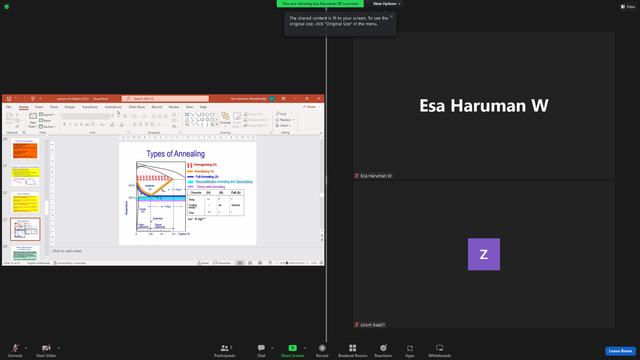Open the Section dropdown in Slides group
This screenshot has width=640, height=360.
pos(48,127)
